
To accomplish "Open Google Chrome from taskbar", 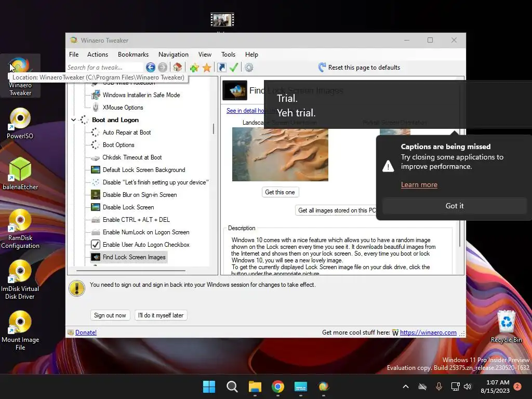I will 278,387.
